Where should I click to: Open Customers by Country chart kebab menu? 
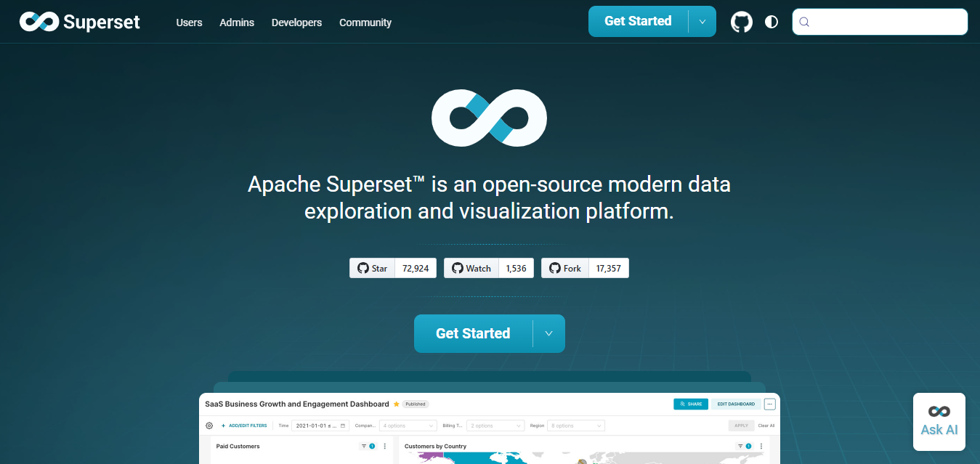pos(761,446)
